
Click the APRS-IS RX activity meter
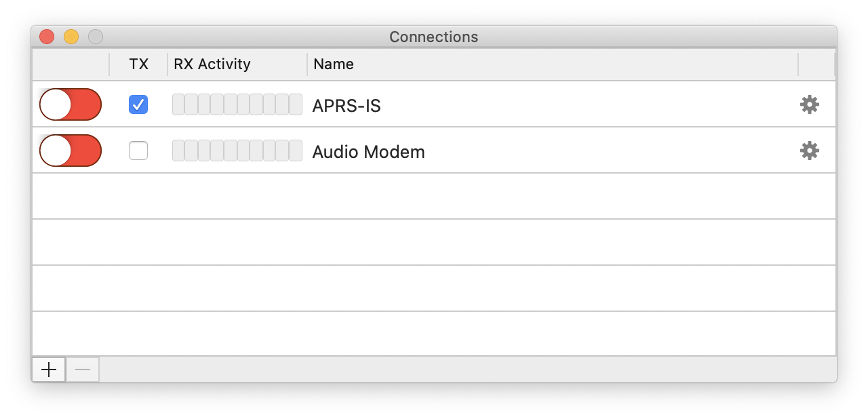[237, 104]
